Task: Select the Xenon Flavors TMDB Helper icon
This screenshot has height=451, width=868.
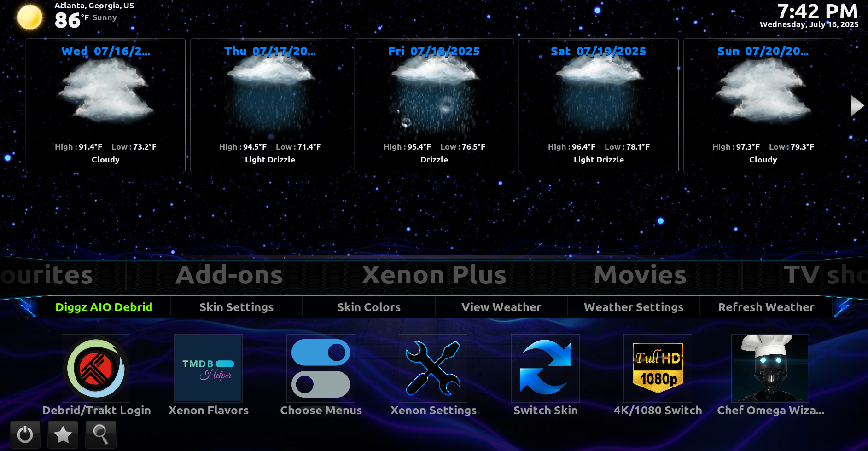Action: pos(208,368)
